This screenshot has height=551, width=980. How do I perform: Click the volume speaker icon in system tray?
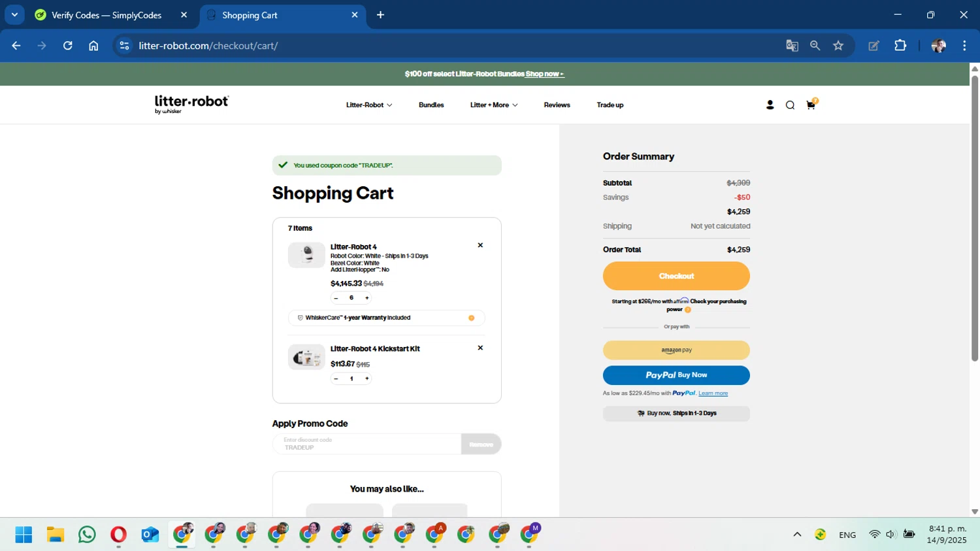890,535
